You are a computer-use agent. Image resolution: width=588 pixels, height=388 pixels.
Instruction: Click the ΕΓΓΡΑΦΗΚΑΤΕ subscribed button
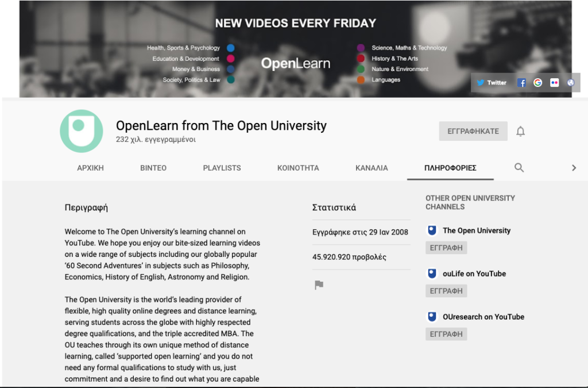point(473,131)
